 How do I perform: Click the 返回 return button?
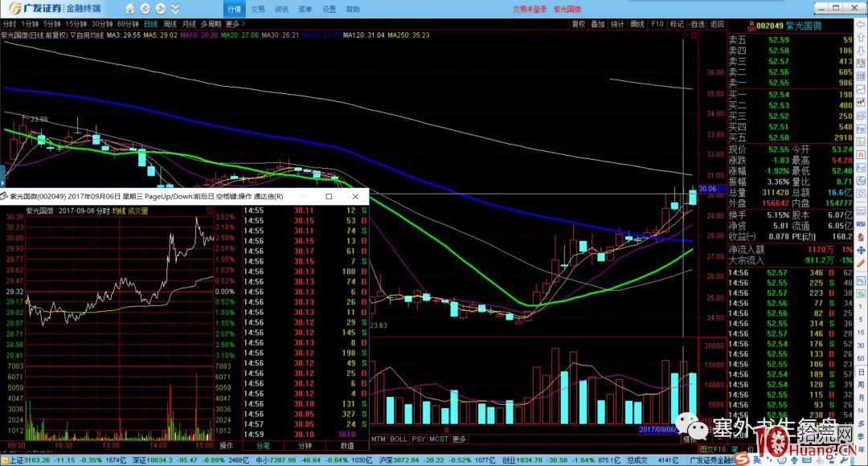coord(717,24)
